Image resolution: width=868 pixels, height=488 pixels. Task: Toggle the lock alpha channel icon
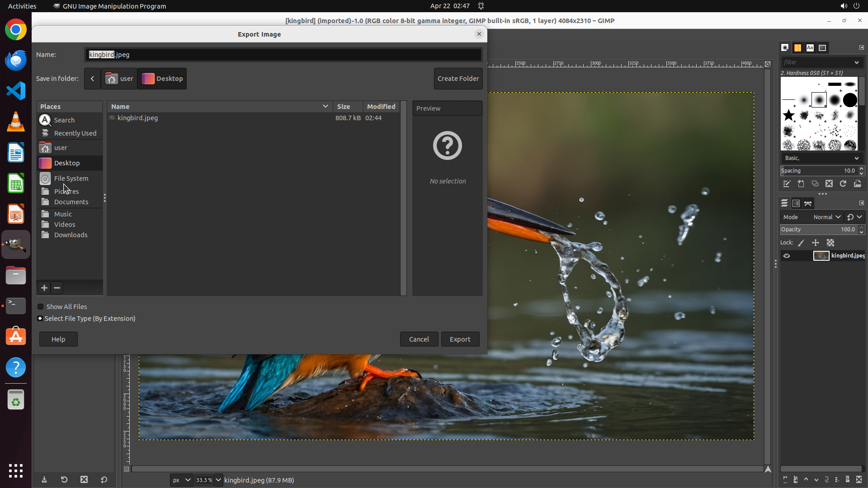point(830,243)
